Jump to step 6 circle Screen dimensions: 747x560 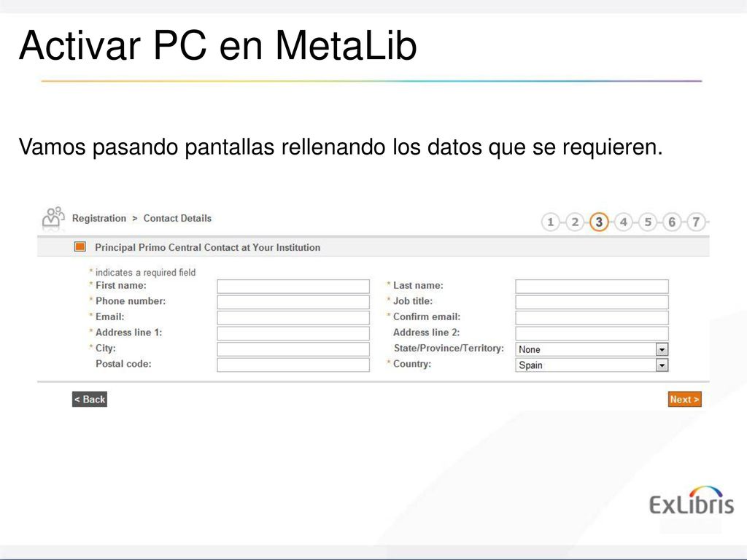(672, 222)
